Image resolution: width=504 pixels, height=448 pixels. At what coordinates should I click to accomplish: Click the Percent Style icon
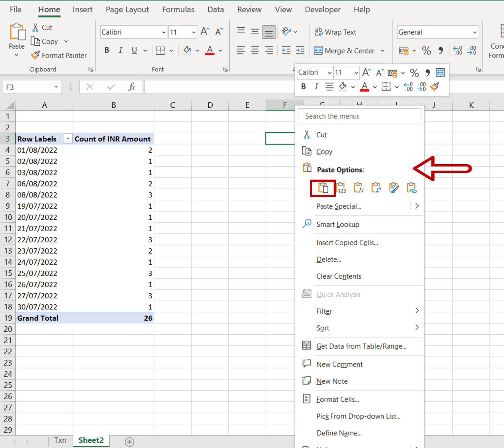point(426,51)
